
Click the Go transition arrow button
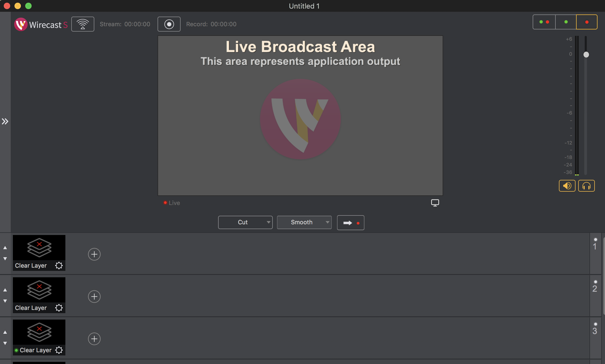click(350, 222)
